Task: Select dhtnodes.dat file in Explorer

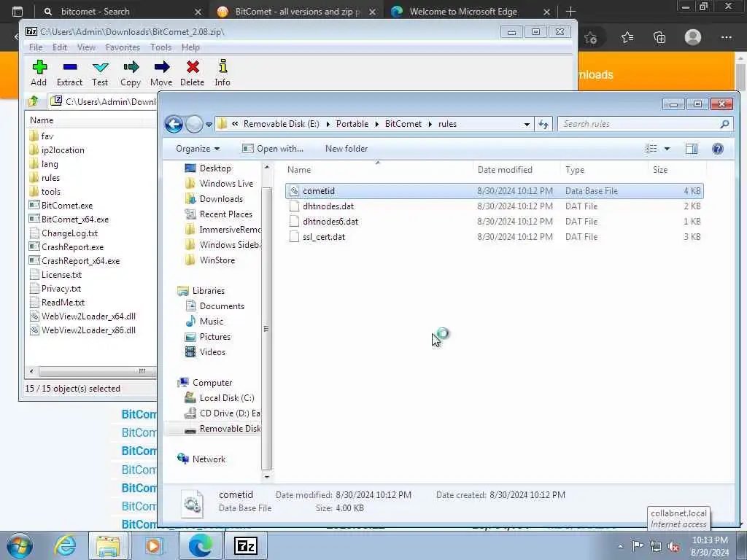Action: click(x=495, y=206)
